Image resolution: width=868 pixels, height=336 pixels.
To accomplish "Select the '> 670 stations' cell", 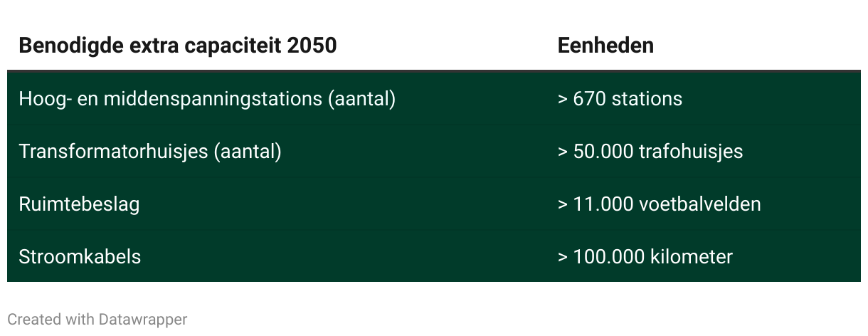I will (x=620, y=99).
